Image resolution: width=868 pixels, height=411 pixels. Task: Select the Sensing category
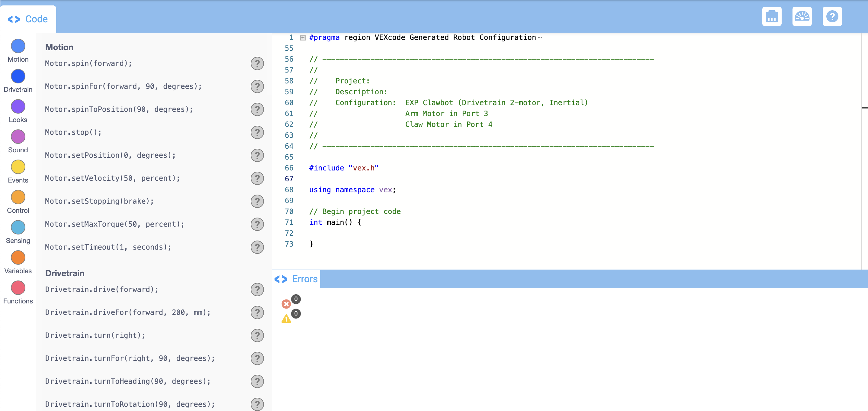point(18,227)
